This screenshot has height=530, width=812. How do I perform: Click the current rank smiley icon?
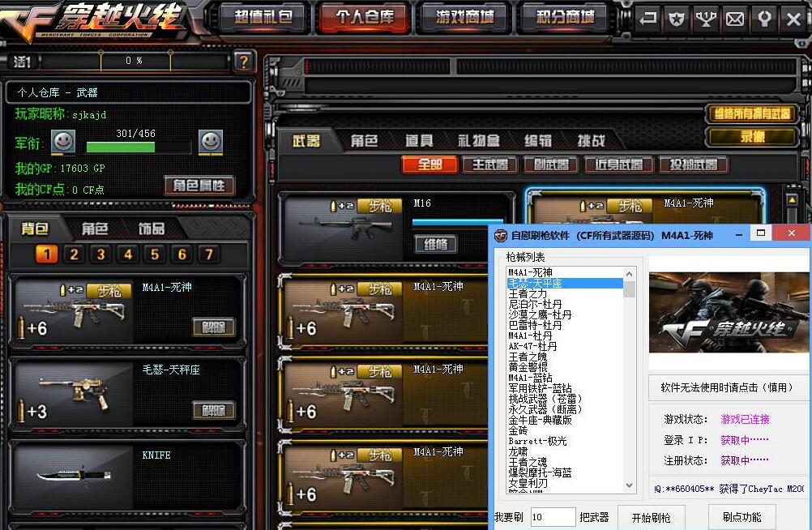[63, 141]
